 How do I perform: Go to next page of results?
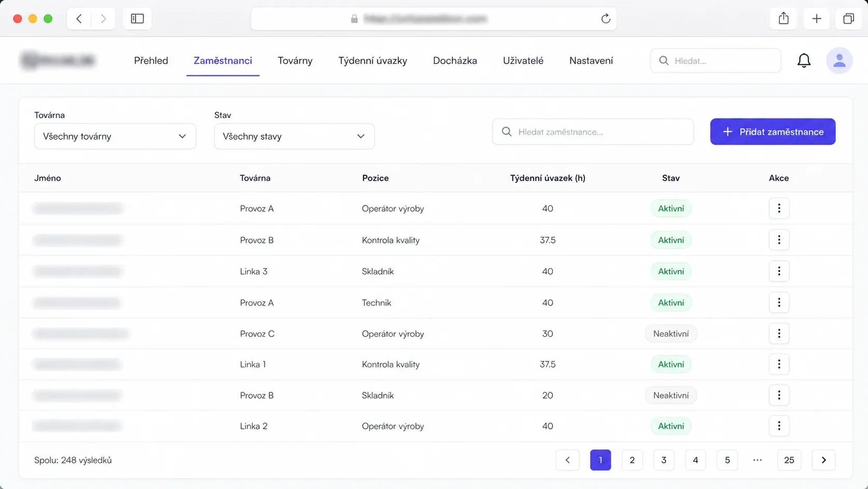click(823, 460)
